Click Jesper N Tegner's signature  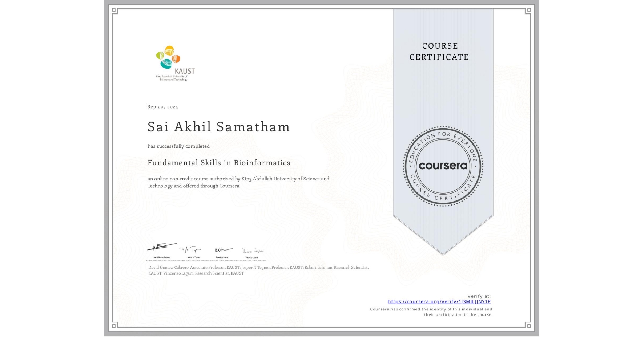coord(192,249)
